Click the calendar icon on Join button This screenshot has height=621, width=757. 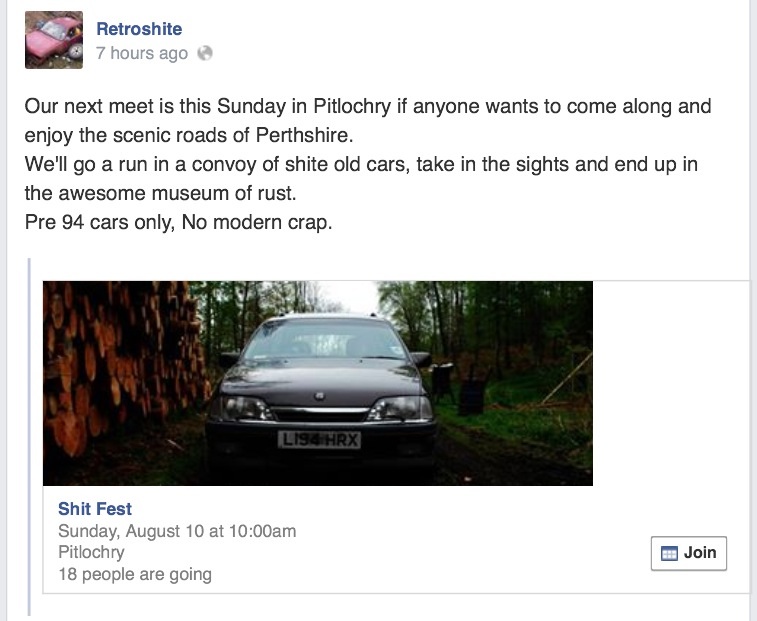(669, 553)
